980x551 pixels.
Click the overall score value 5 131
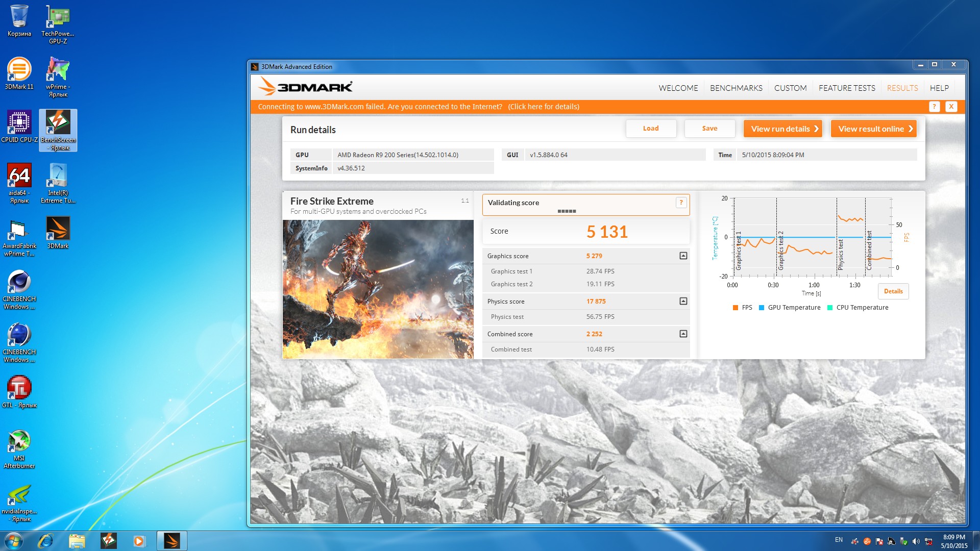tap(607, 232)
